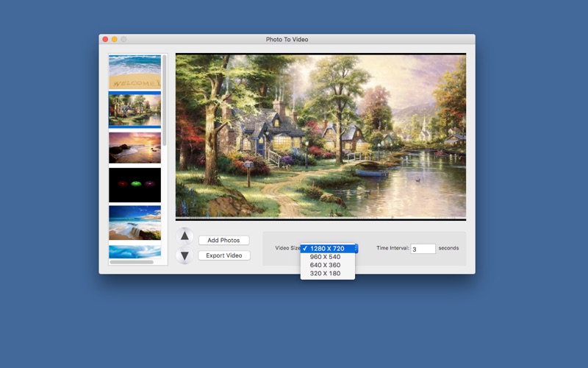This screenshot has height=368, width=588.
Task: Select the partly visible blue swirl thumbnail
Action: click(x=135, y=252)
